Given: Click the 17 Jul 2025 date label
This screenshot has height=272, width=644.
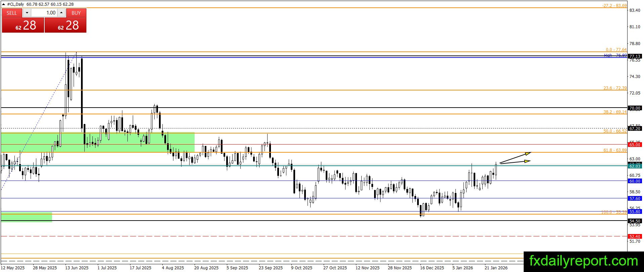Looking at the screenshot, I should [x=140, y=268].
